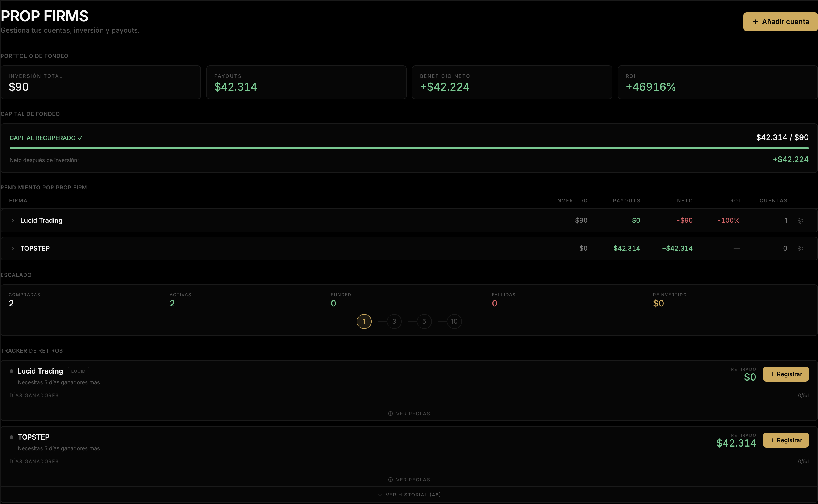The width and height of the screenshot is (818, 504).
Task: Click the ROI +46916% card
Action: (x=718, y=82)
